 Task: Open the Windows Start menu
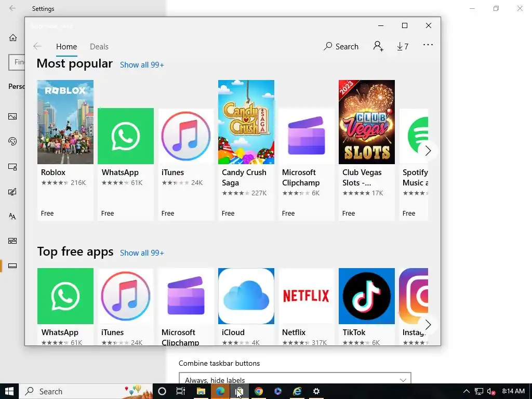point(9,391)
